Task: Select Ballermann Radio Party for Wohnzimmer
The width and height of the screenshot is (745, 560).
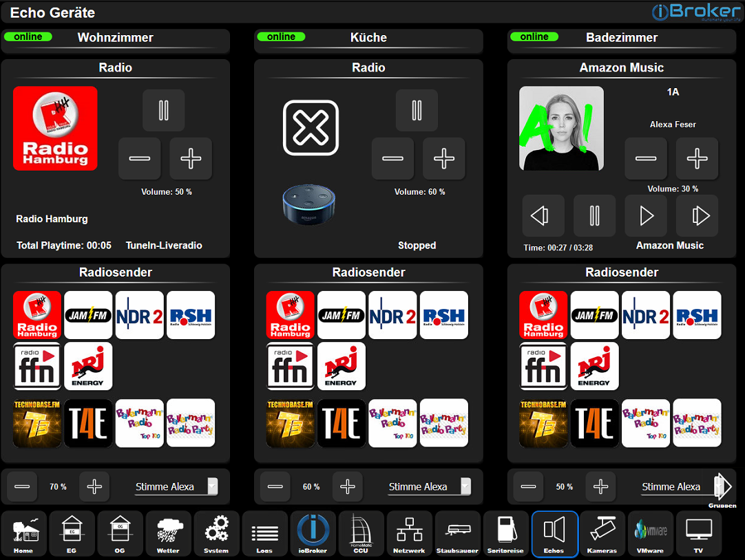Action: (x=191, y=423)
